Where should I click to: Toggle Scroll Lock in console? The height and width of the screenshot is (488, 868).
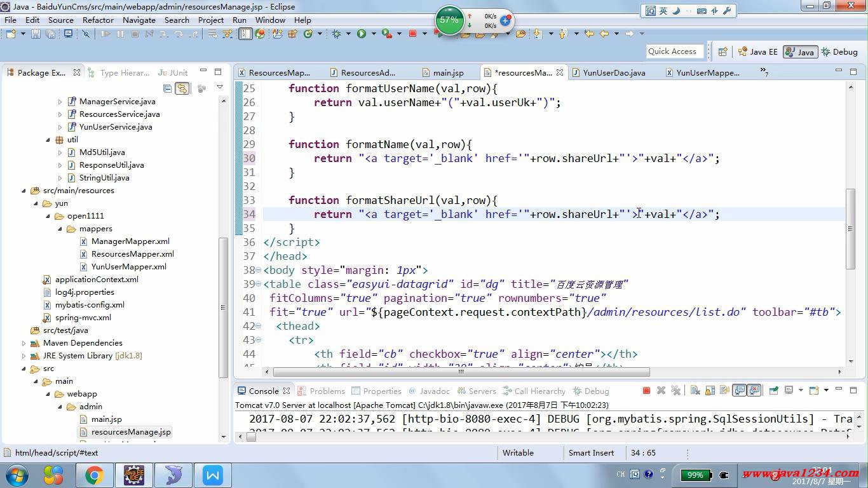tap(710, 391)
